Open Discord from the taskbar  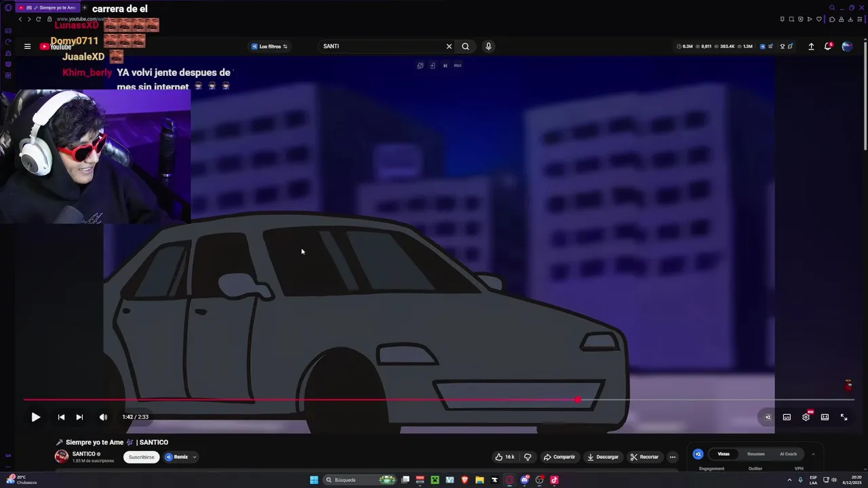(525, 480)
